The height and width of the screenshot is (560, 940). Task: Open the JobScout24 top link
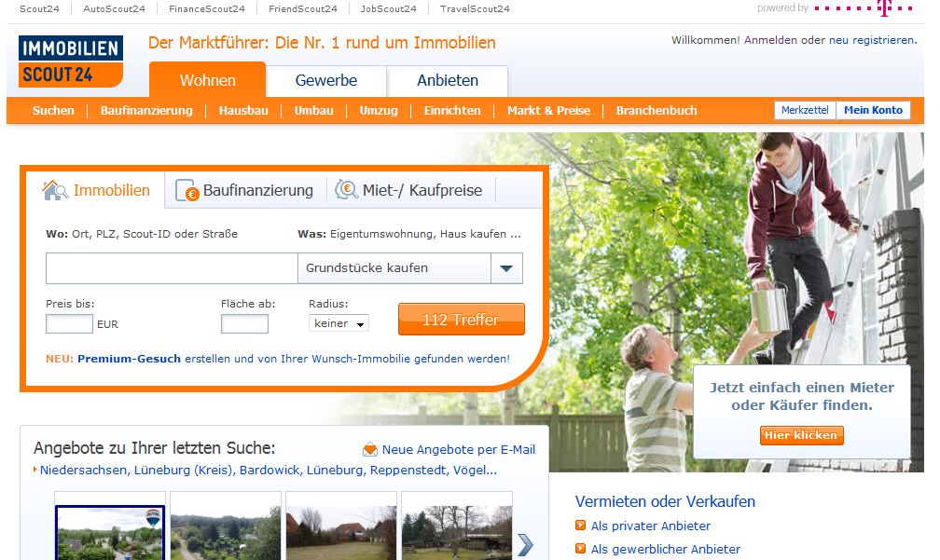point(389,8)
